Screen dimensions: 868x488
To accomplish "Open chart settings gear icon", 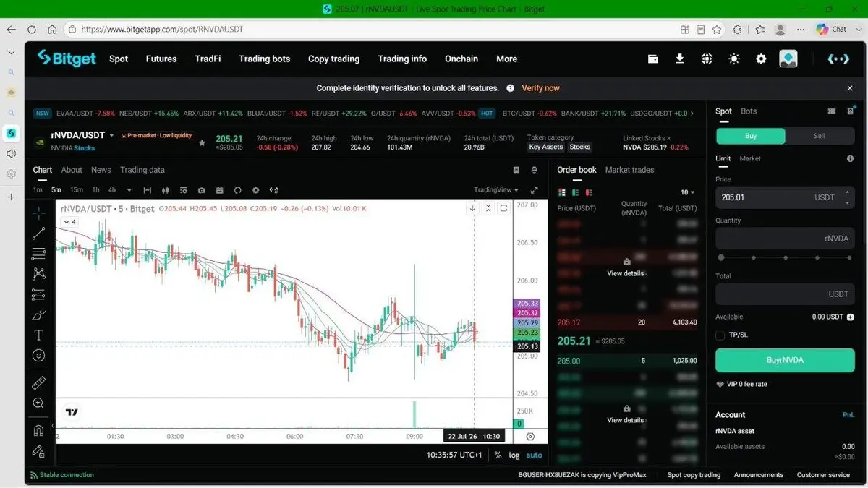I will [255, 190].
